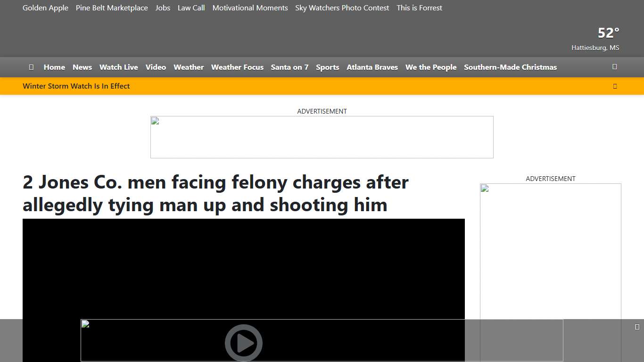Open the Watch Live tab
644x362 pixels.
(118, 67)
